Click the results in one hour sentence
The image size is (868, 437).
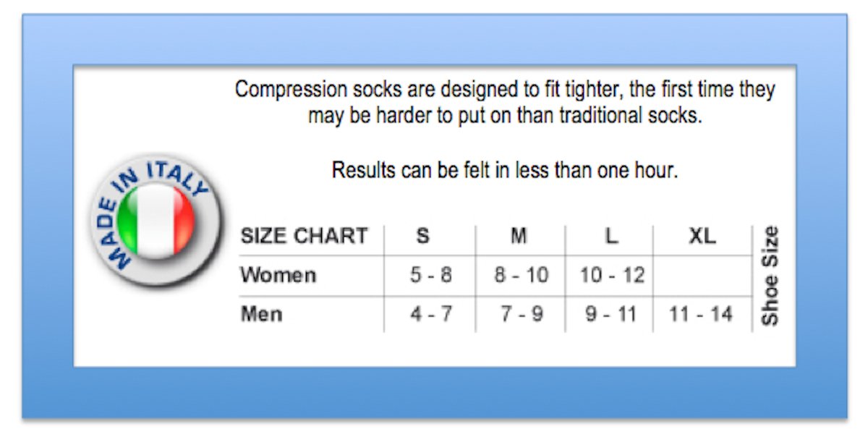(504, 171)
